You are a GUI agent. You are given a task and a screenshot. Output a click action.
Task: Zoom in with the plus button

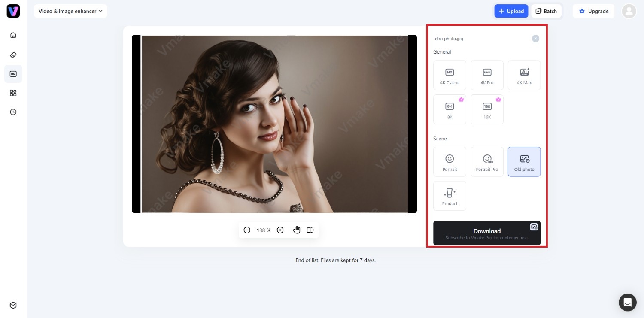click(x=280, y=230)
